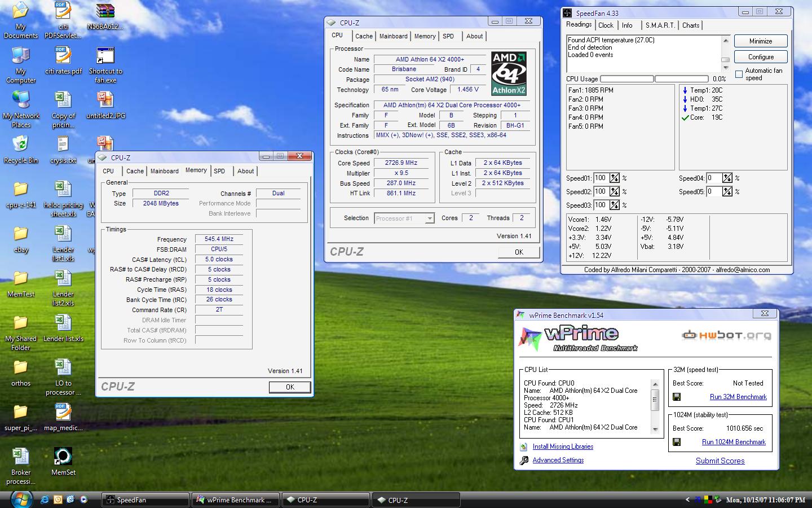Viewport: 812px width, 508px height.
Task: Click Install Missing Libraries link
Action: click(x=563, y=446)
